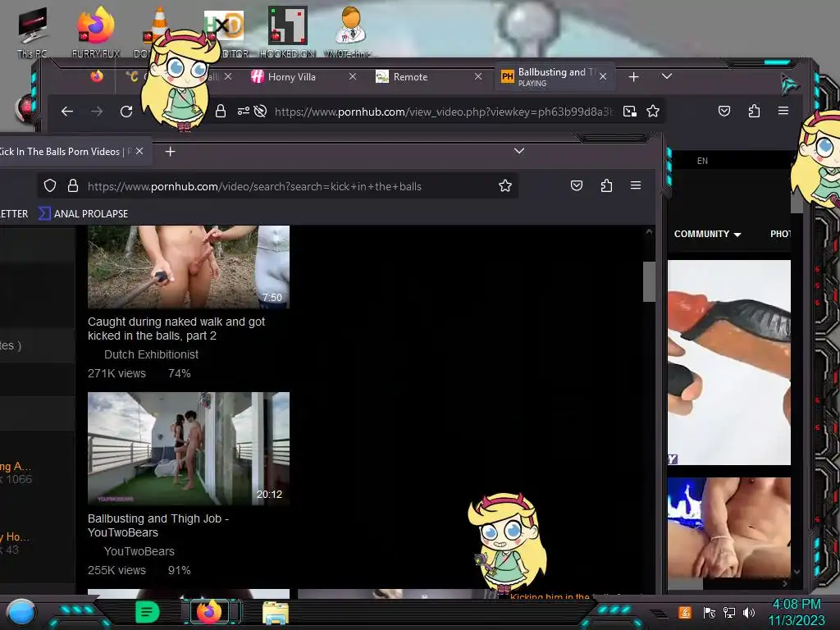Click the Firefox taskbar button
The height and width of the screenshot is (630, 840).
(x=209, y=612)
